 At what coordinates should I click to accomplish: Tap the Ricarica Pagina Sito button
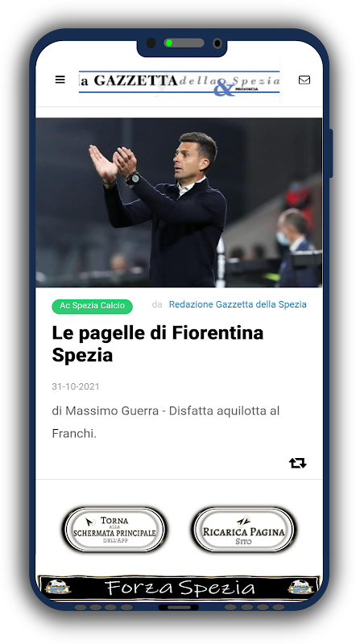(x=243, y=530)
